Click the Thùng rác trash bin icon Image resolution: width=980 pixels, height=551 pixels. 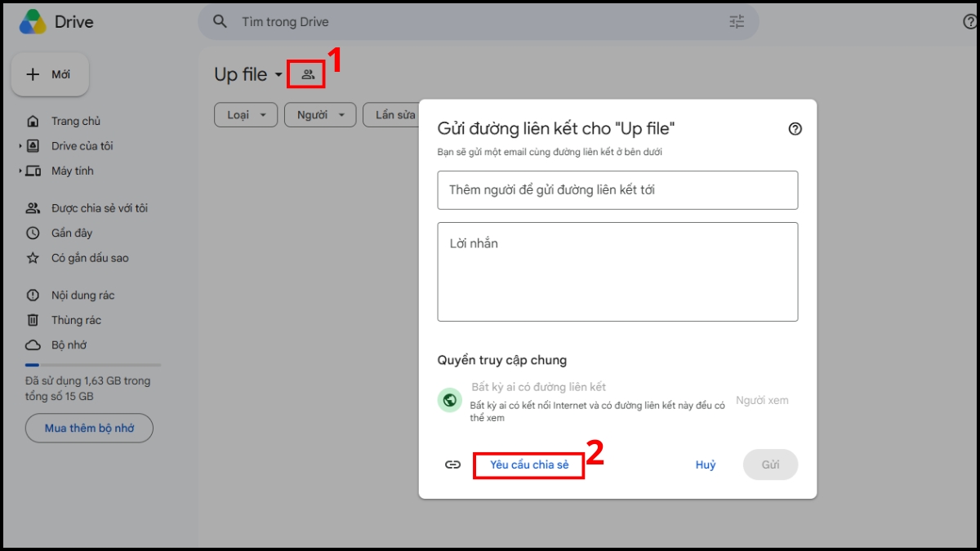33,320
